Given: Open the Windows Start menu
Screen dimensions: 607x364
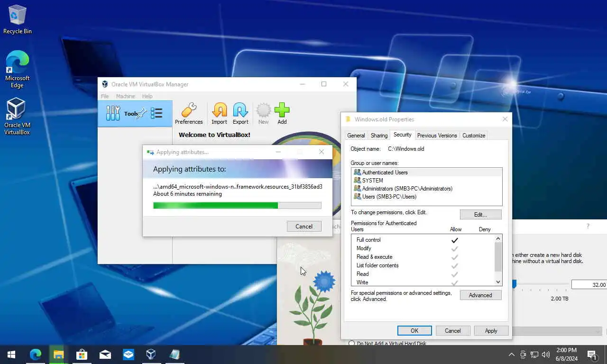Looking at the screenshot, I should tap(11, 354).
